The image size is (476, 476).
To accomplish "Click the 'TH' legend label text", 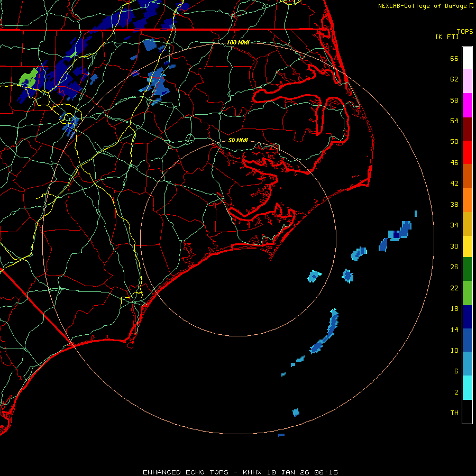I will click(454, 413).
